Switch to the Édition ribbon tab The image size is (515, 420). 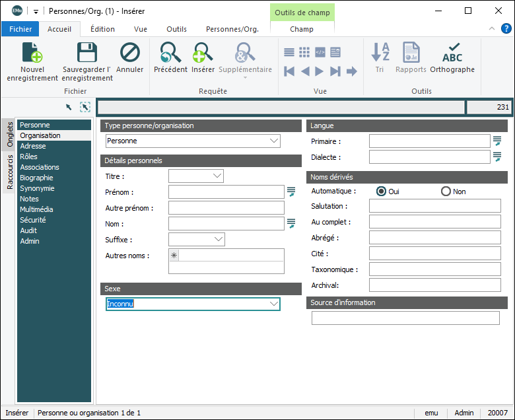pyautogui.click(x=102, y=29)
